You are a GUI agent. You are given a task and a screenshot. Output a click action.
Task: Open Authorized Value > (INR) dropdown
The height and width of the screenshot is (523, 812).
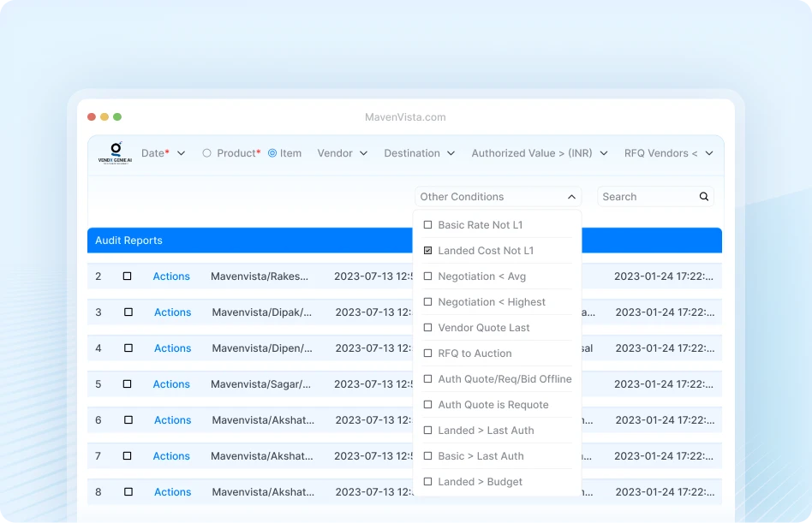click(540, 153)
